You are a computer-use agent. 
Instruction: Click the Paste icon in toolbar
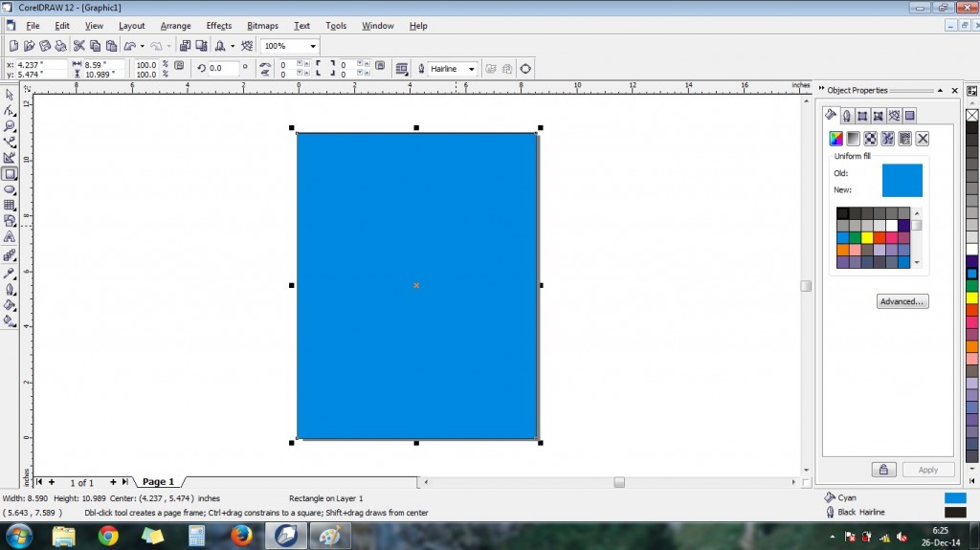coord(111,46)
